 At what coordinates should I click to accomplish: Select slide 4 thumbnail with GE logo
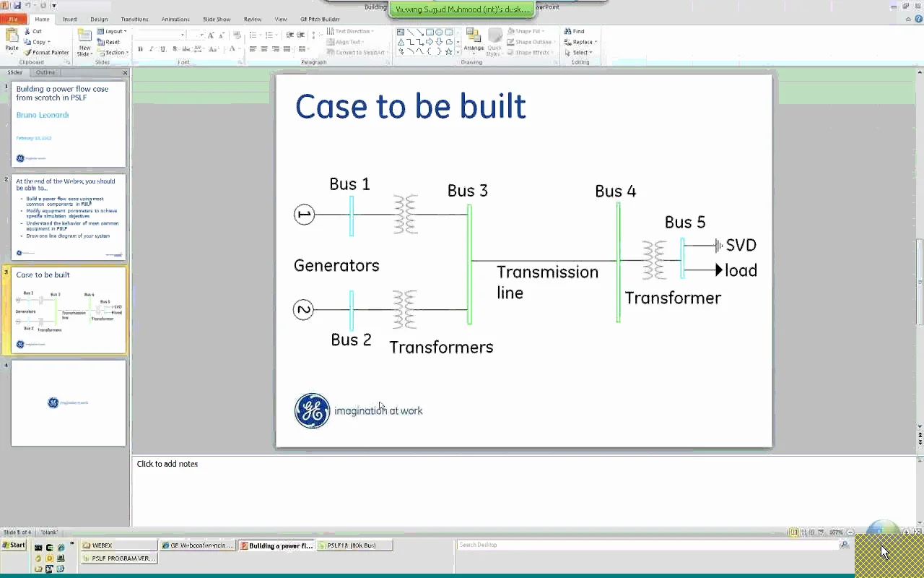tap(69, 403)
